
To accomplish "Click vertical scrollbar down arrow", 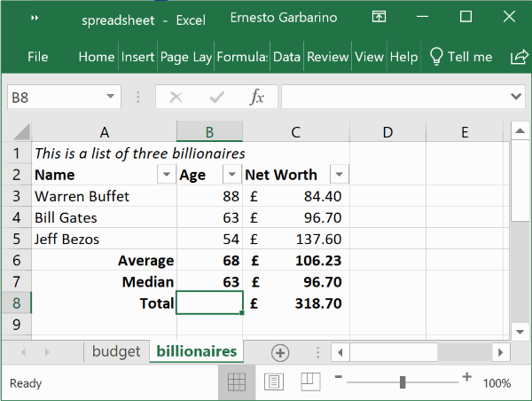I will [520, 332].
